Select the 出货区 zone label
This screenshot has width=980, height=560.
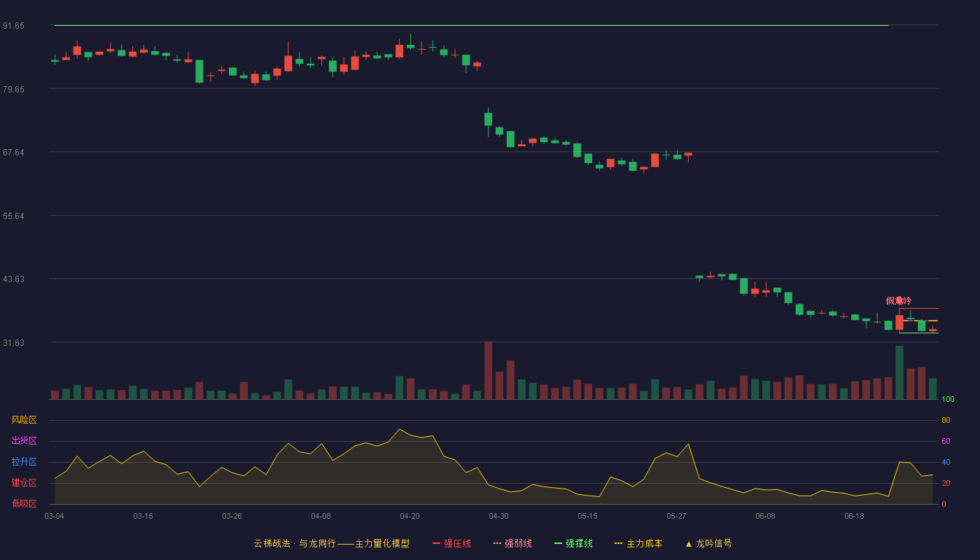(24, 441)
